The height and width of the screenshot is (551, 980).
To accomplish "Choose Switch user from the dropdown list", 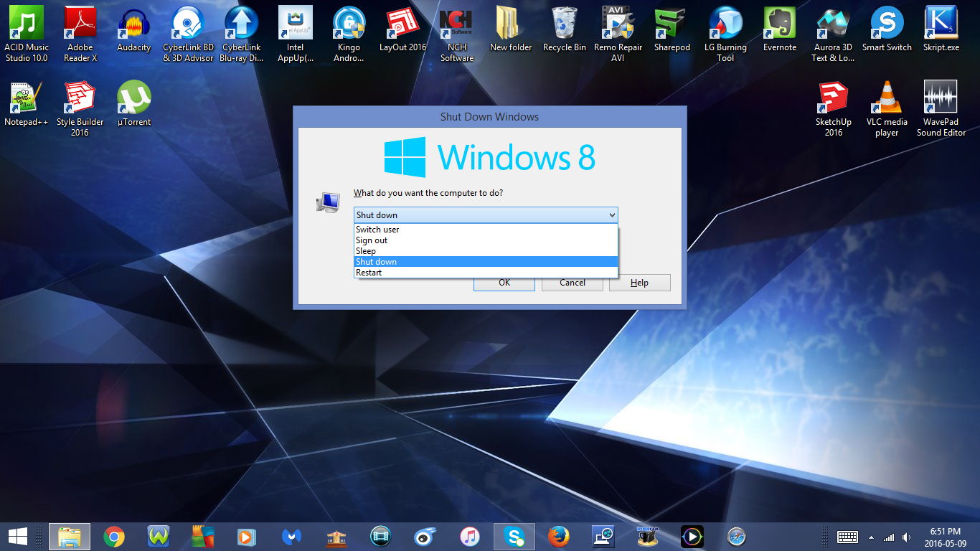I will pos(486,230).
